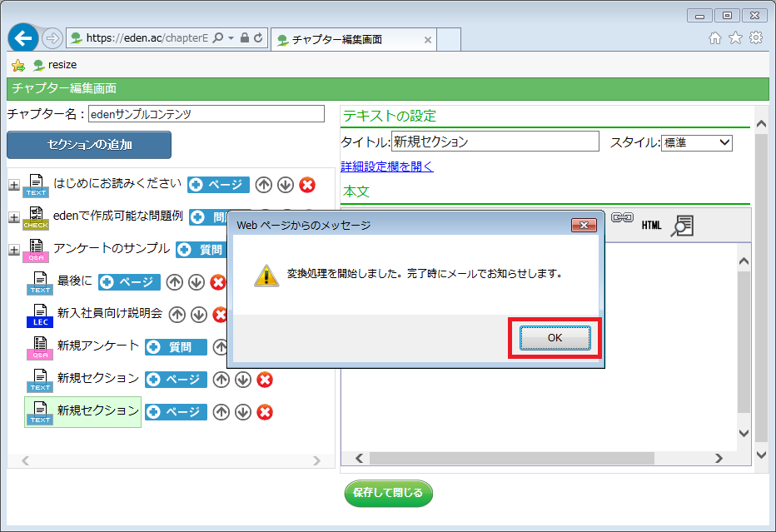
Task: Click the チャプター名 input field
Action: (206, 114)
